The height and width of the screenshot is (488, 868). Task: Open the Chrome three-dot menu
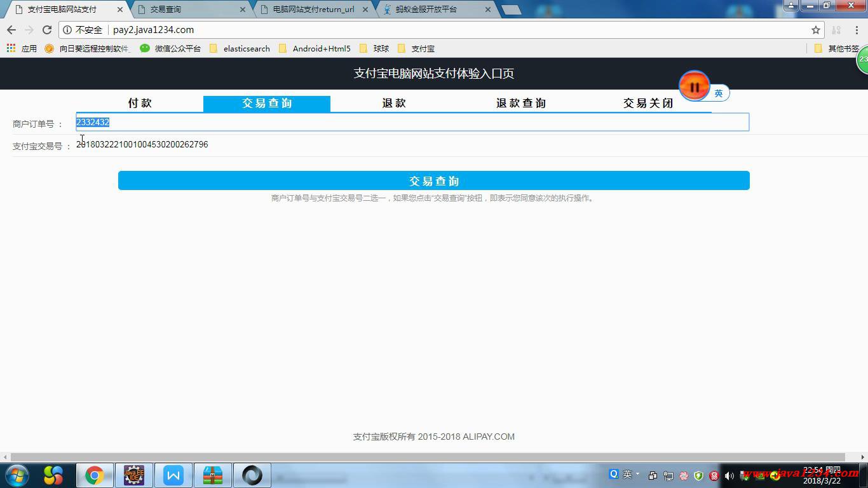click(x=856, y=30)
